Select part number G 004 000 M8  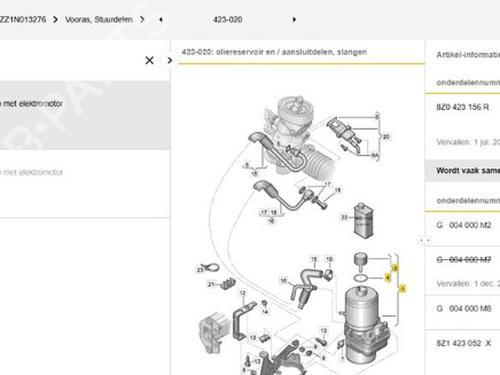pos(464,309)
